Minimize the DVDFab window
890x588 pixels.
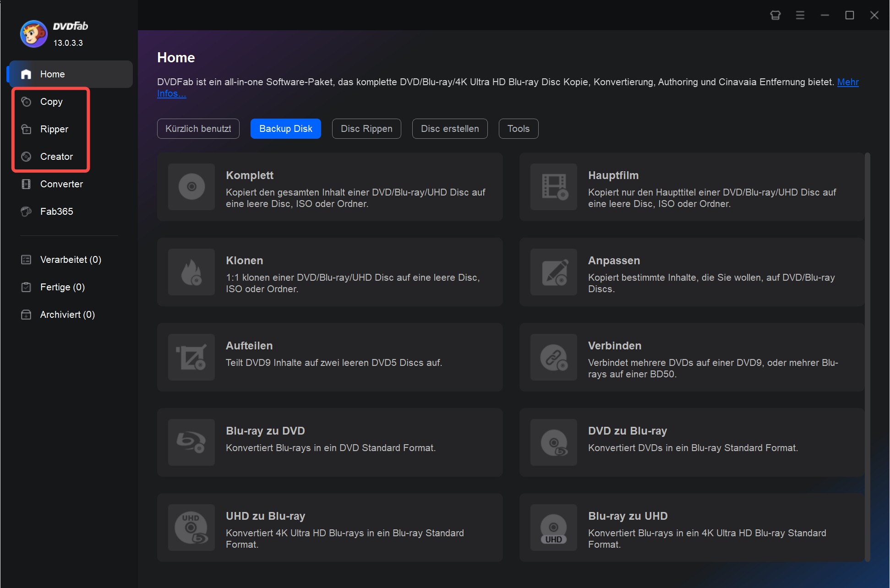coord(825,15)
